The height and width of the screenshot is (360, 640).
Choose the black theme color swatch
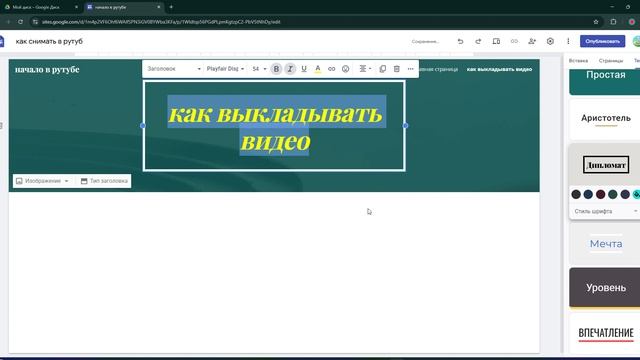tap(576, 194)
